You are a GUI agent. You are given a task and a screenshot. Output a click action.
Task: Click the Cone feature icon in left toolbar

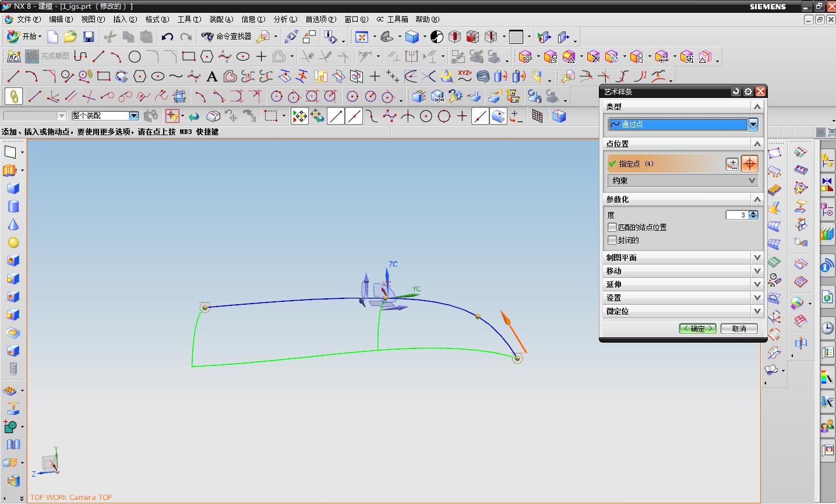[x=13, y=225]
